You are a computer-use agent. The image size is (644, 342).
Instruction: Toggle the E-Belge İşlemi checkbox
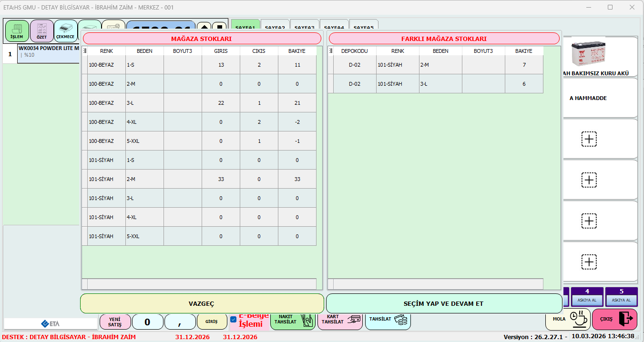(233, 319)
